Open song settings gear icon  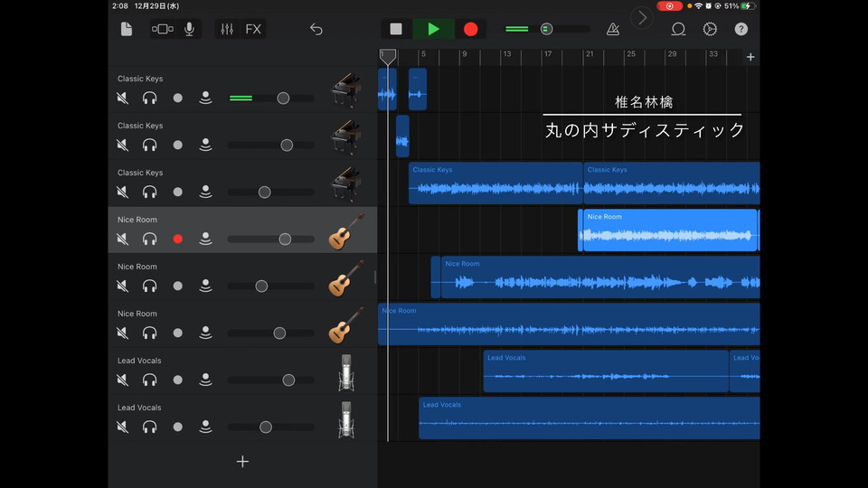710,29
